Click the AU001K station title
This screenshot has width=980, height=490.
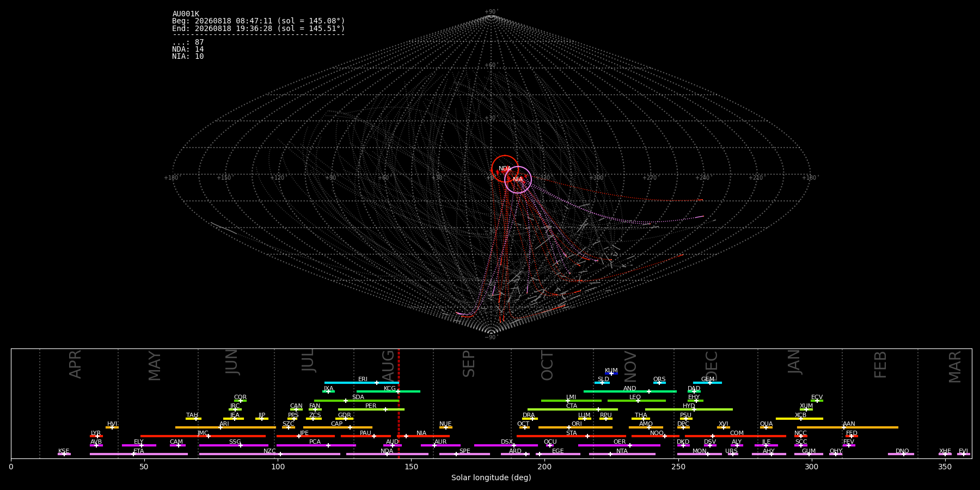pos(186,14)
